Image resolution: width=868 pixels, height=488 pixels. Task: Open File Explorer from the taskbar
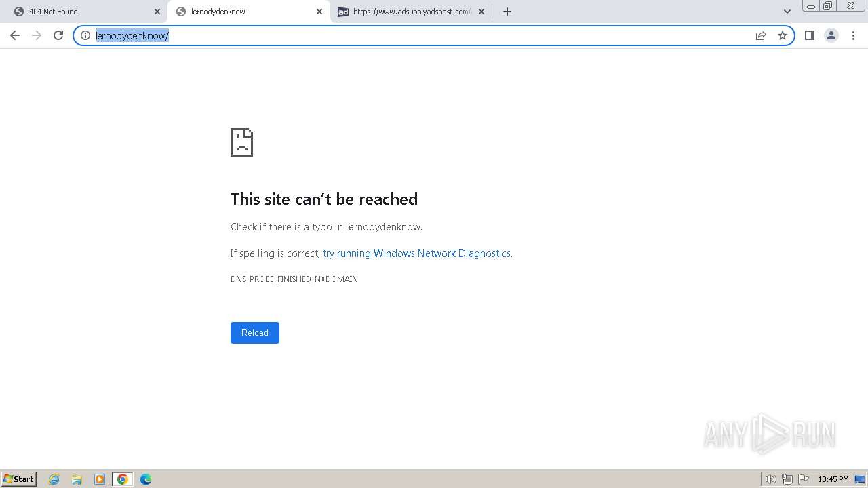pyautogui.click(x=77, y=479)
